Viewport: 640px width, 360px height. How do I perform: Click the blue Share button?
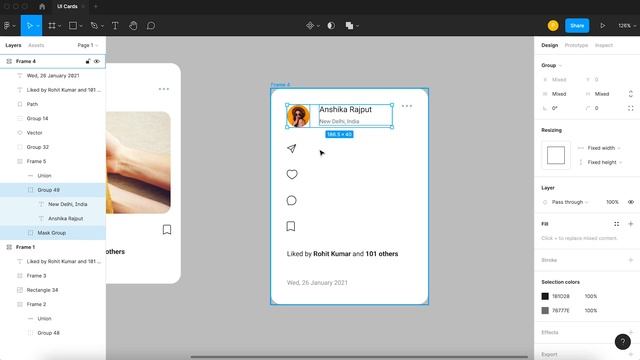click(577, 25)
